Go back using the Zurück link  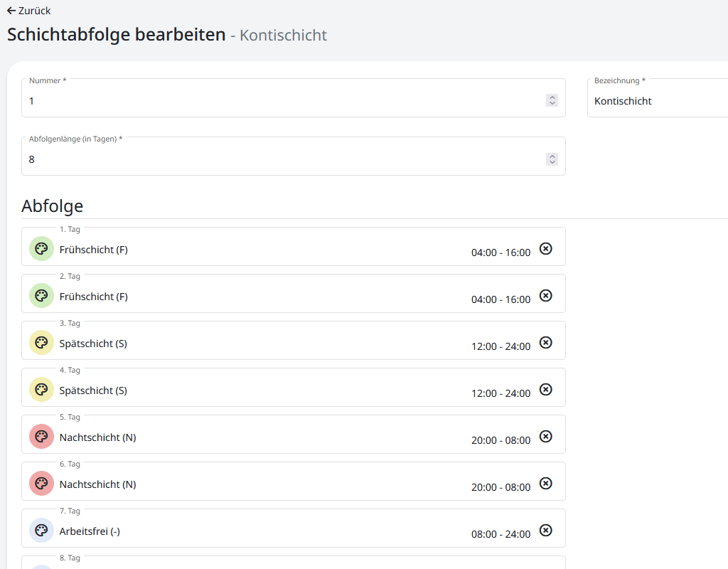pos(28,11)
